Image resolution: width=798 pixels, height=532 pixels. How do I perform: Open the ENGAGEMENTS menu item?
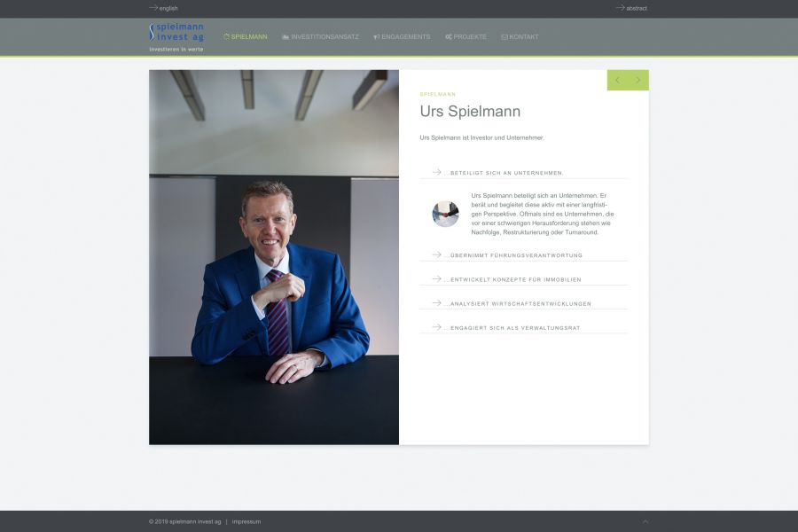(x=405, y=36)
